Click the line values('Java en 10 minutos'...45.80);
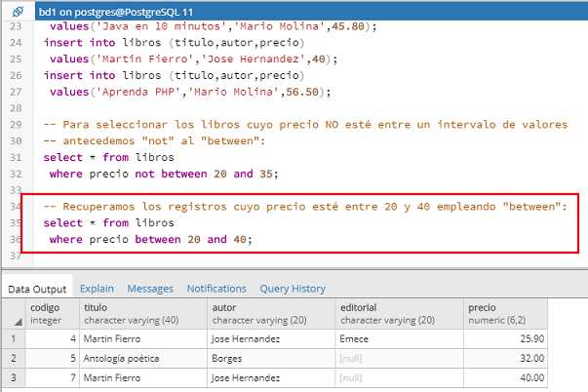The image size is (588, 392). (214, 26)
